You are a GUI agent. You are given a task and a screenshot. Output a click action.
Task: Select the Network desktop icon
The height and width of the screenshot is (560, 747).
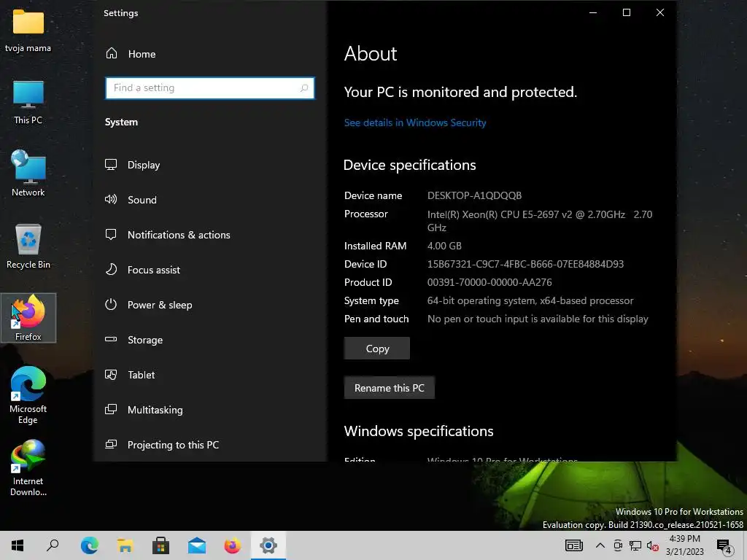(x=28, y=174)
